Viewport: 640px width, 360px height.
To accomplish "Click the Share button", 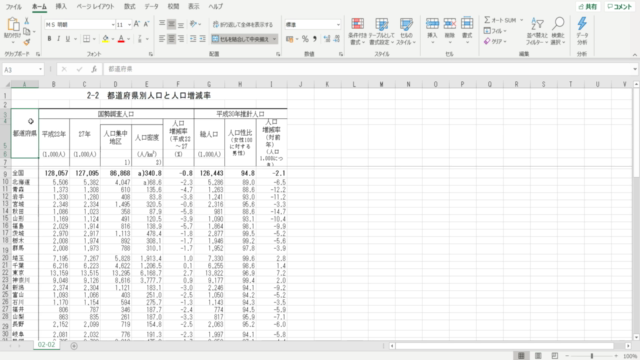I will pyautogui.click(x=588, y=7).
